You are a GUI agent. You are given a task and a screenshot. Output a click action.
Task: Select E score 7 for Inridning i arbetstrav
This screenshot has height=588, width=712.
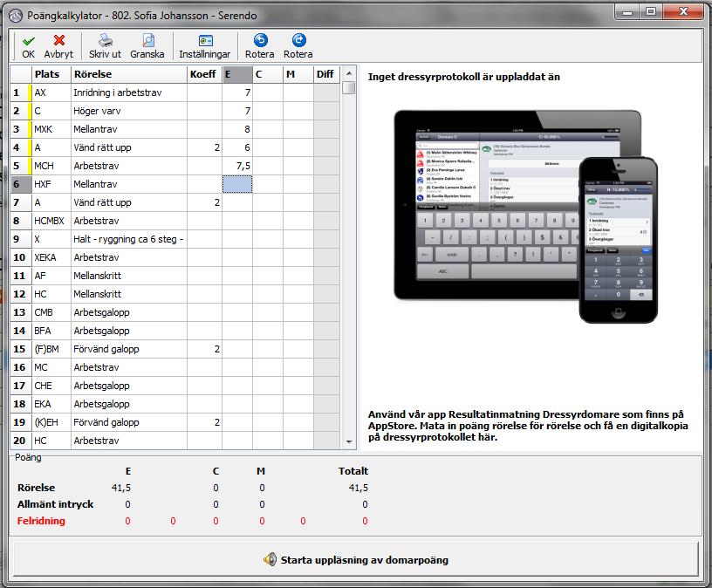coord(237,92)
